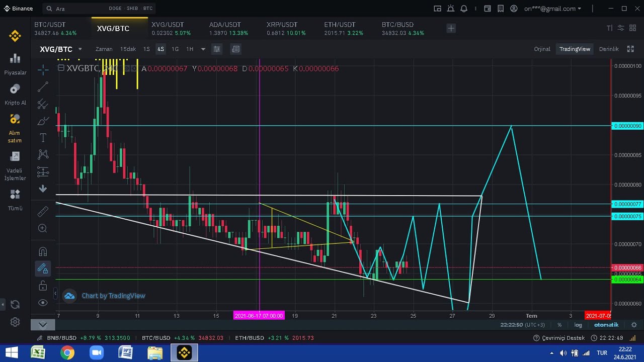Toggle percent scale on chart
The width and height of the screenshot is (644, 362).
coord(559,325)
